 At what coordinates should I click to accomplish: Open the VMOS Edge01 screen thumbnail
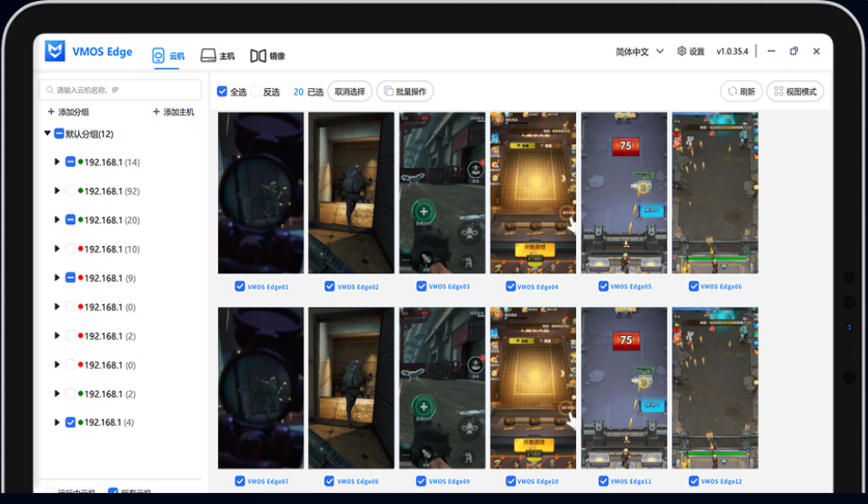coord(261,193)
